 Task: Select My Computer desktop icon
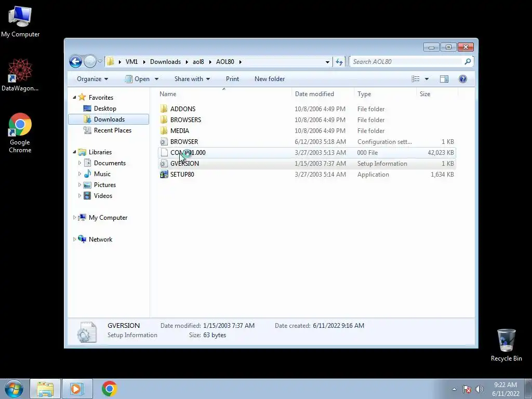tap(20, 22)
